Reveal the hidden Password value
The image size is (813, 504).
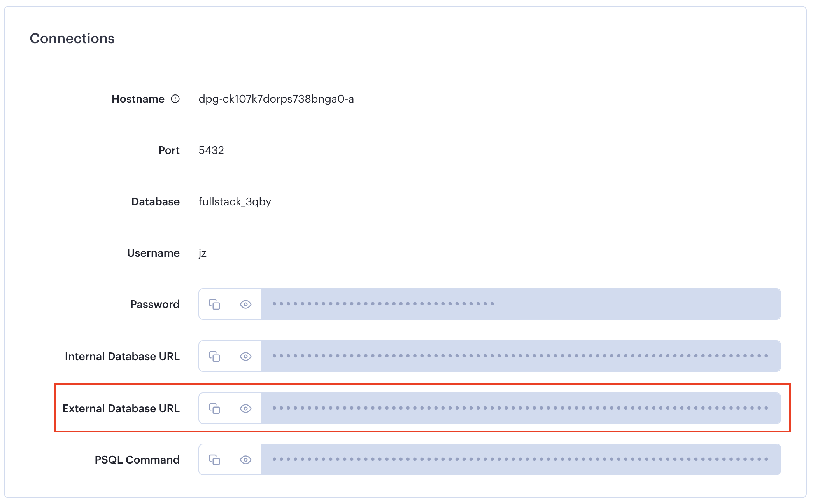click(245, 304)
